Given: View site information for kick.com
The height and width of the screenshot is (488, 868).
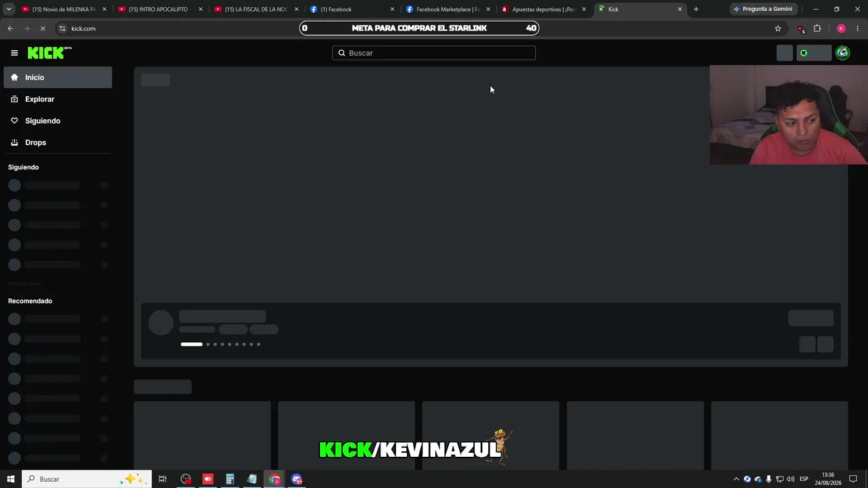Looking at the screenshot, I should pyautogui.click(x=62, y=28).
